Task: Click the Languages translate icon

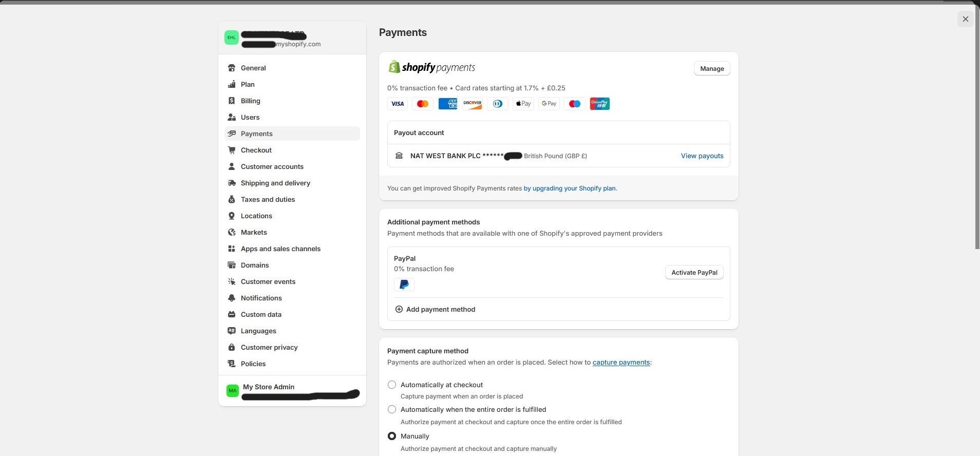Action: (x=232, y=331)
